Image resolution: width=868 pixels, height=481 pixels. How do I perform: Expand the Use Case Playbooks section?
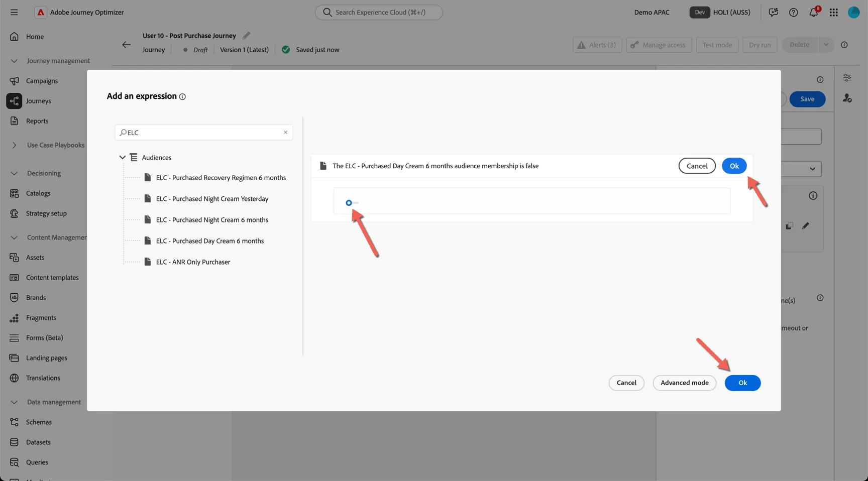(x=14, y=145)
